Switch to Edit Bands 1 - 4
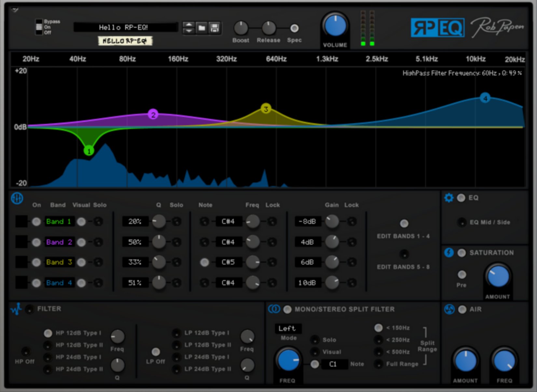Screen dimensions: 537x392 (404, 223)
